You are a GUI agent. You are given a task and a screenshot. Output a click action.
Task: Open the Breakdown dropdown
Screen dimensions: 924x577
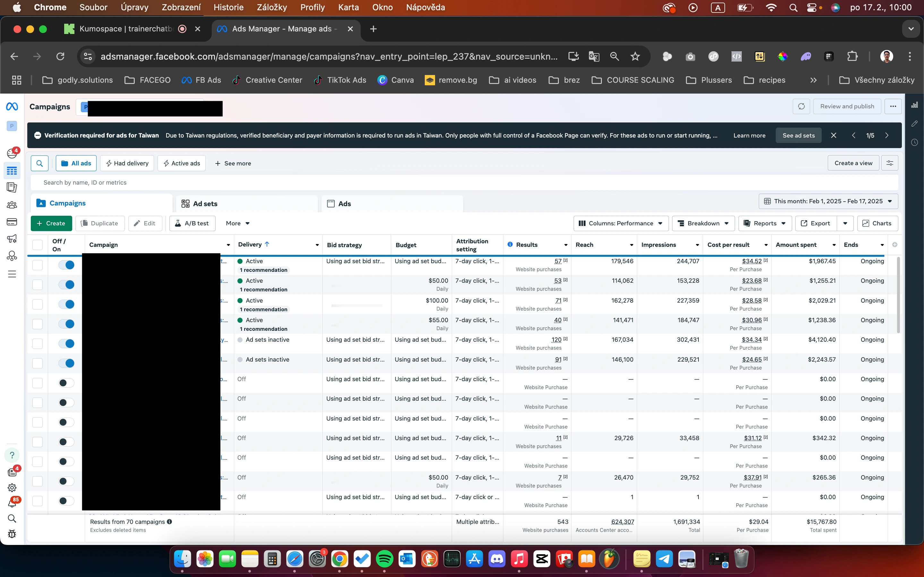pos(703,223)
